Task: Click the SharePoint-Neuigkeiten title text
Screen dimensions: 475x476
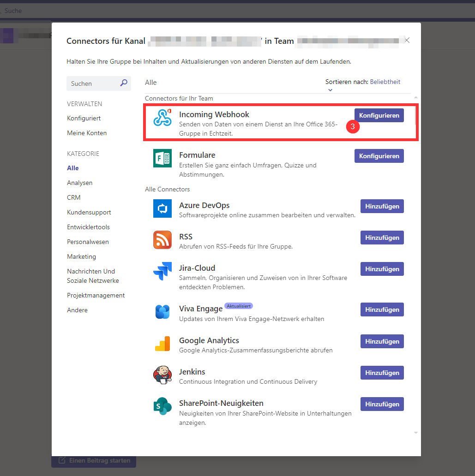Action: click(x=221, y=403)
